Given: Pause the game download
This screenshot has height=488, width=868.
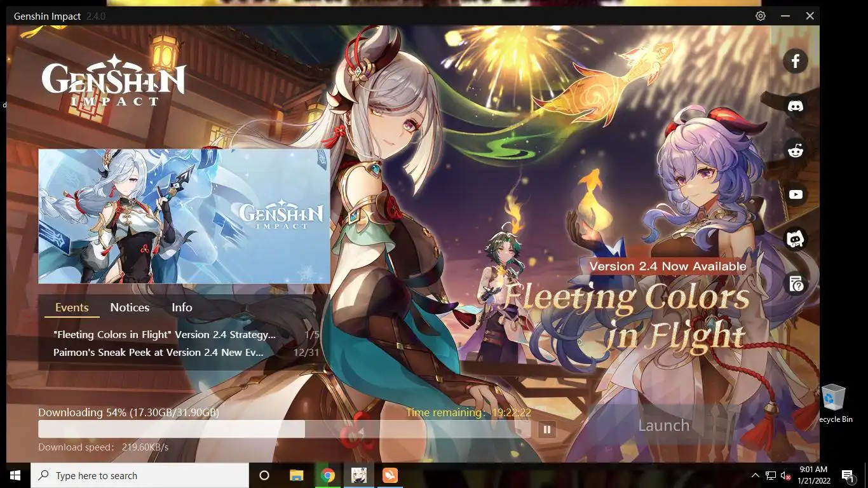Looking at the screenshot, I should [x=547, y=430].
